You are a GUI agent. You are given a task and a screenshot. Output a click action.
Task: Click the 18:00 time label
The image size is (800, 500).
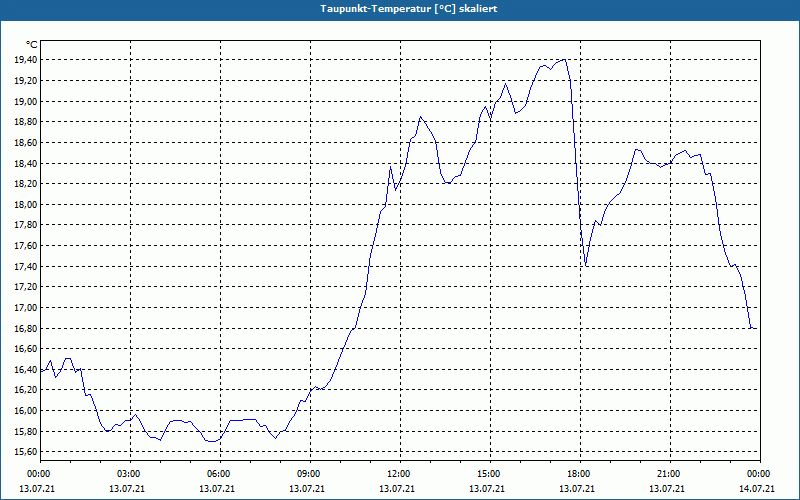click(x=580, y=474)
